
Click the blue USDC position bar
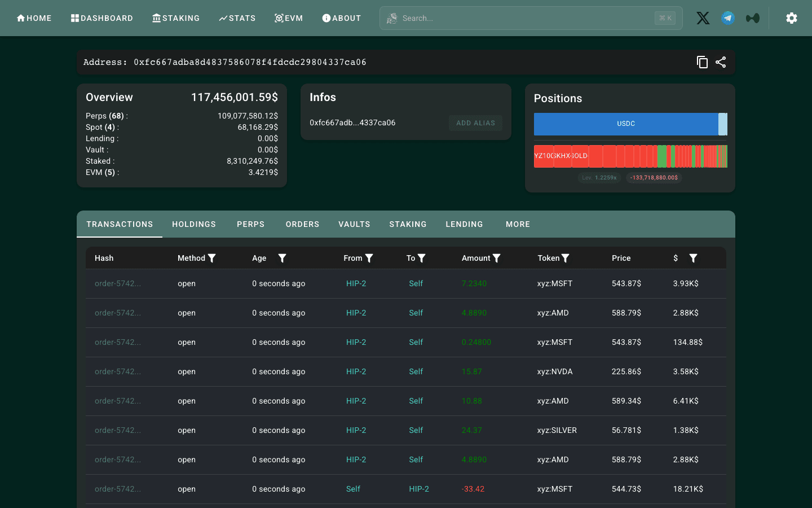(x=626, y=124)
